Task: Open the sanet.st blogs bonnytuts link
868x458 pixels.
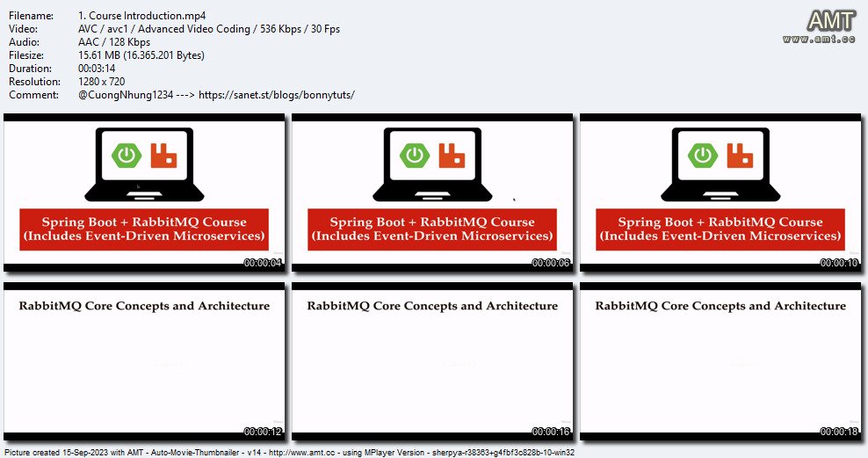Action: tap(276, 95)
